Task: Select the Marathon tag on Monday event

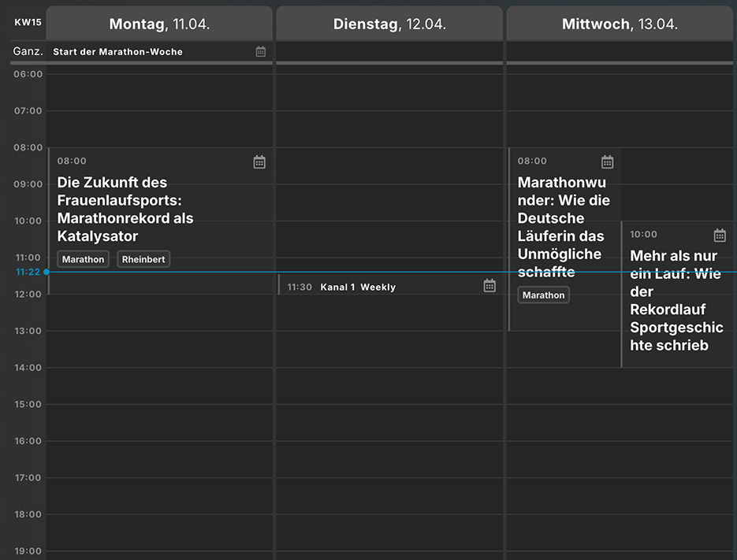Action: [x=84, y=259]
